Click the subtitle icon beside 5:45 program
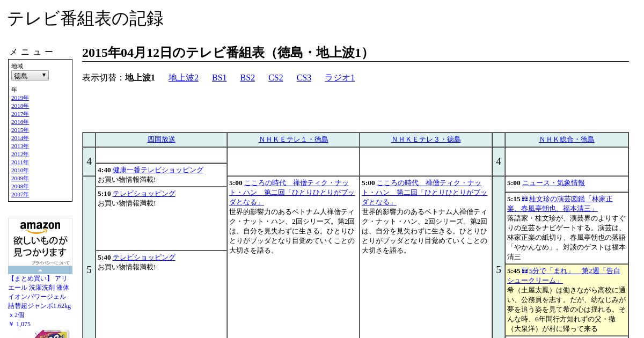Screen dimensions: 644x338 click(525, 270)
